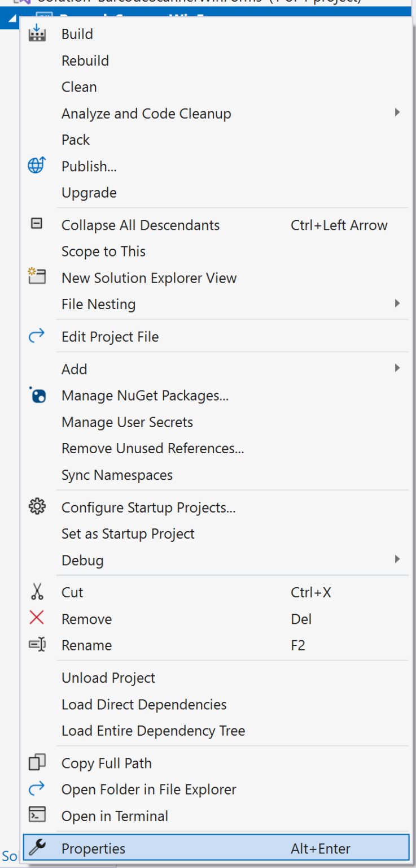
Task: Expand the File Nesting submenu
Action: (397, 303)
